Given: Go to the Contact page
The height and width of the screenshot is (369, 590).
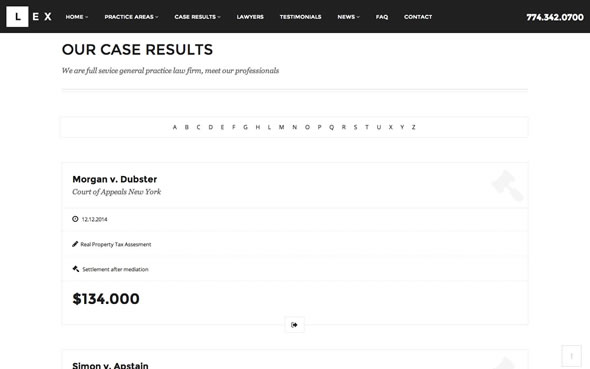Looking at the screenshot, I should point(418,17).
